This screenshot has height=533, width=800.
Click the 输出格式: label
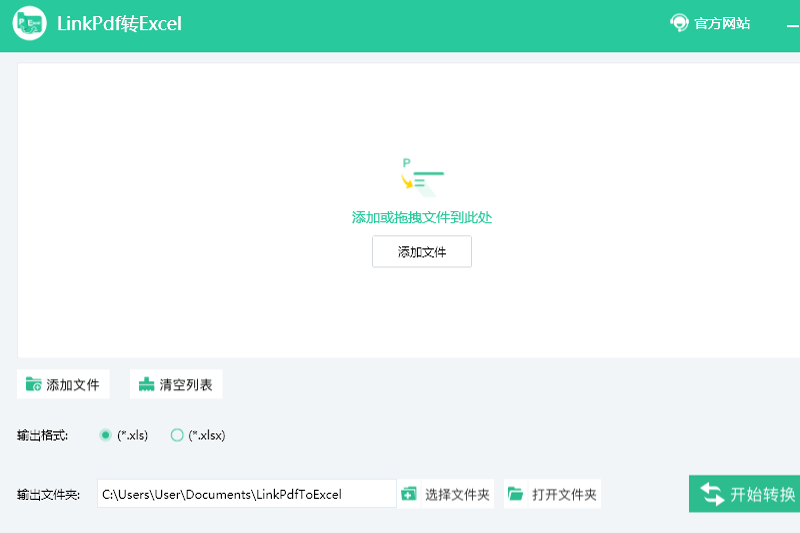pos(42,435)
